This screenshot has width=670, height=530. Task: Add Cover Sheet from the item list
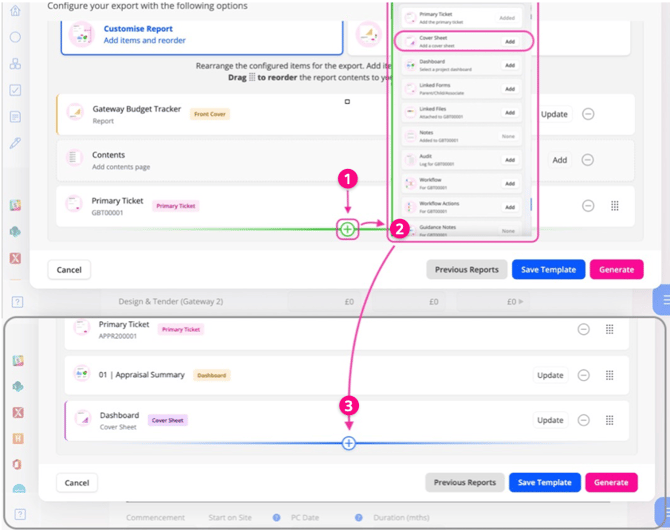[510, 41]
